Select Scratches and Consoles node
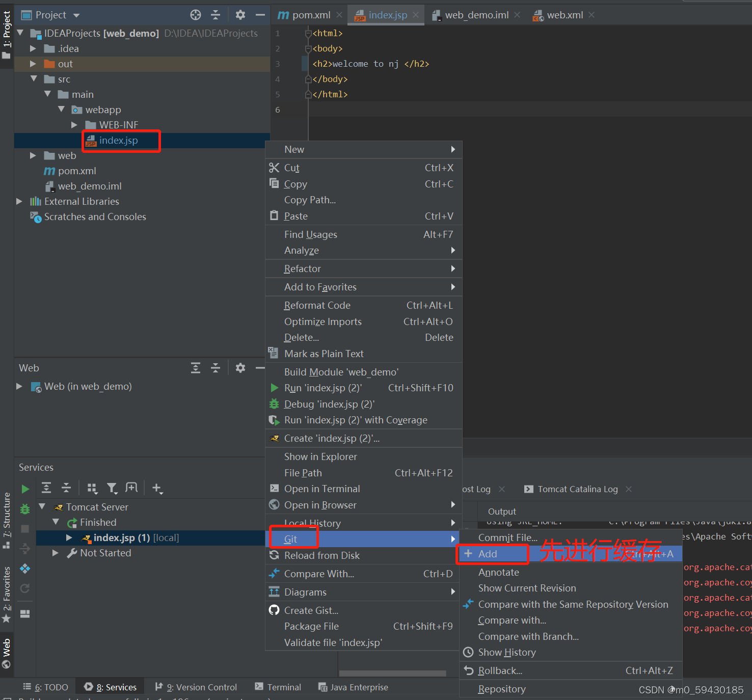The height and width of the screenshot is (700, 752). [x=95, y=217]
